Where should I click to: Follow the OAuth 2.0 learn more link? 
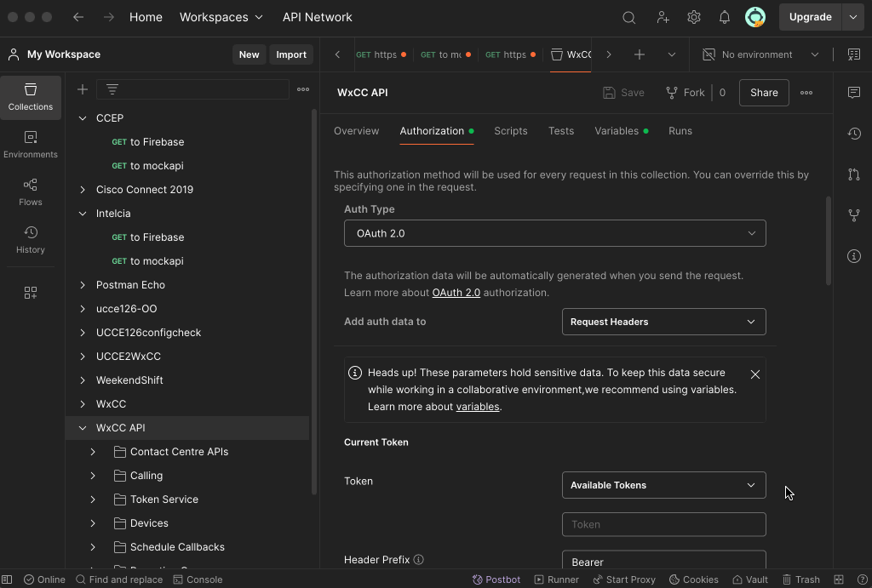click(x=456, y=293)
